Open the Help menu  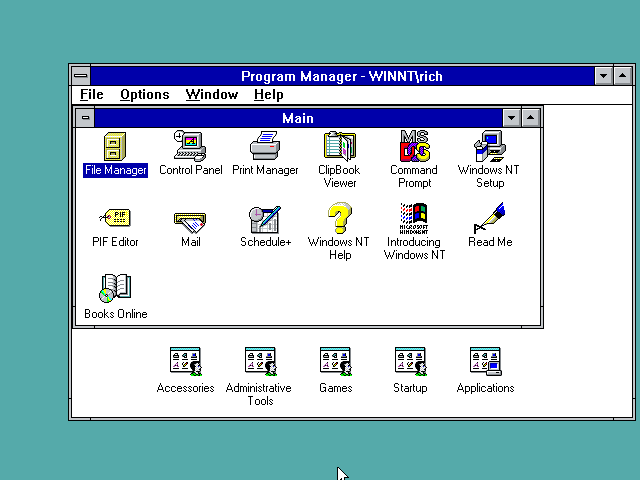pyautogui.click(x=269, y=95)
